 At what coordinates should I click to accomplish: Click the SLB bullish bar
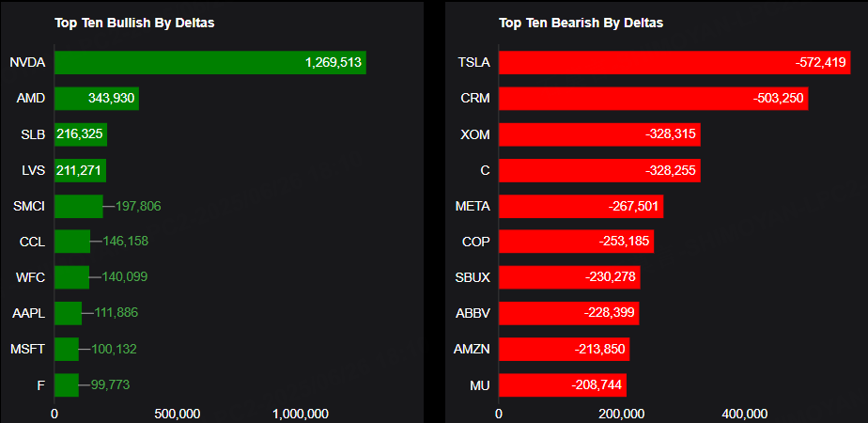(x=81, y=134)
